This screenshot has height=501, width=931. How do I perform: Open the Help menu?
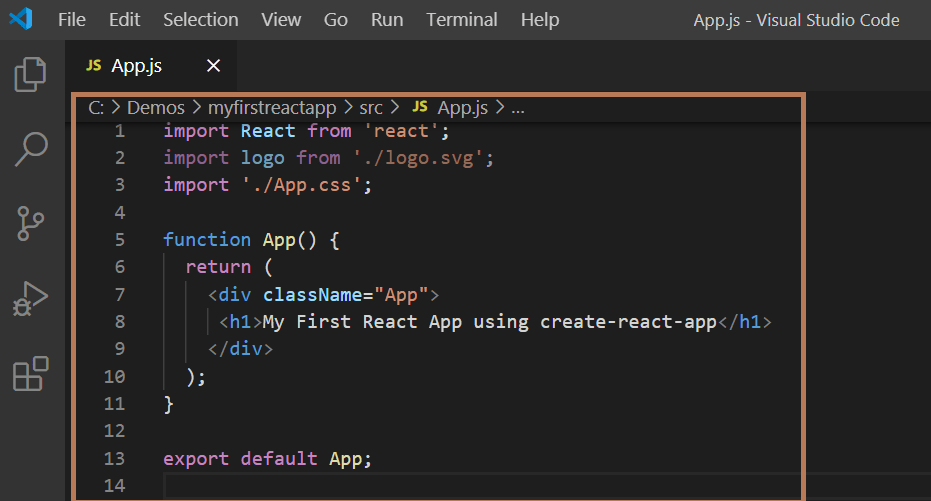tap(540, 20)
